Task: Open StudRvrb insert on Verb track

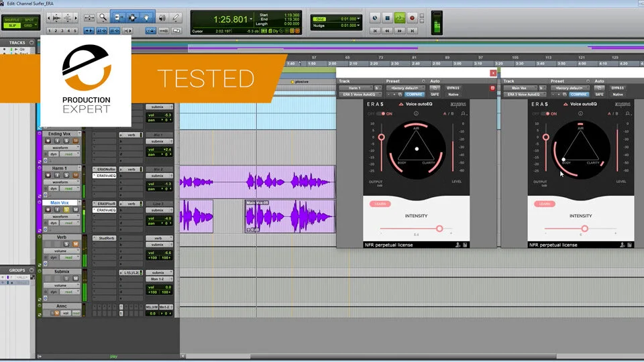Action: tap(105, 238)
